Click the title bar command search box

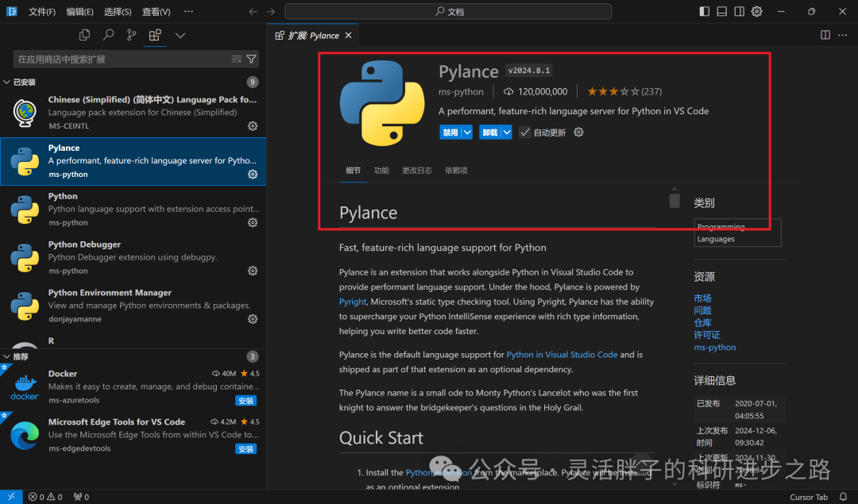(448, 11)
